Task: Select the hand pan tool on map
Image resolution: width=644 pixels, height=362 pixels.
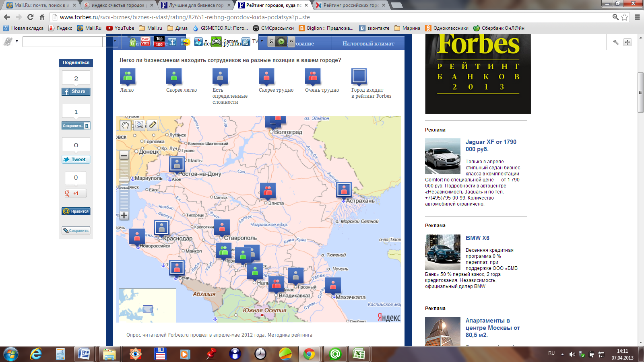Action: (125, 125)
